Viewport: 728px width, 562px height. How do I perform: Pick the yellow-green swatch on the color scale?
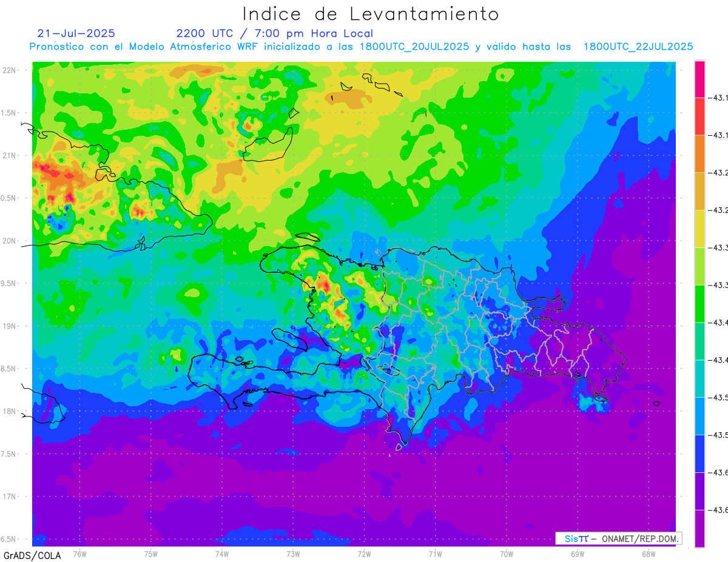[699, 266]
